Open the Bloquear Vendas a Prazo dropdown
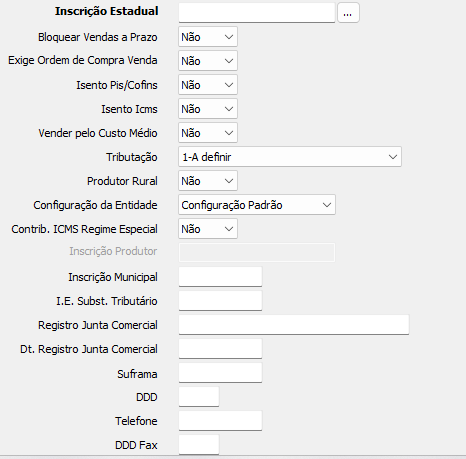Image resolution: width=466 pixels, height=459 pixels. tap(208, 37)
